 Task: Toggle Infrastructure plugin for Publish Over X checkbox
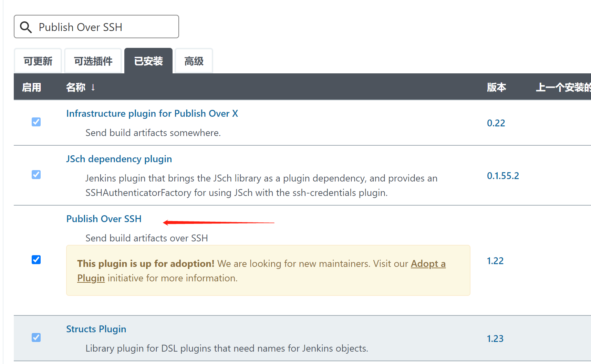coord(36,122)
